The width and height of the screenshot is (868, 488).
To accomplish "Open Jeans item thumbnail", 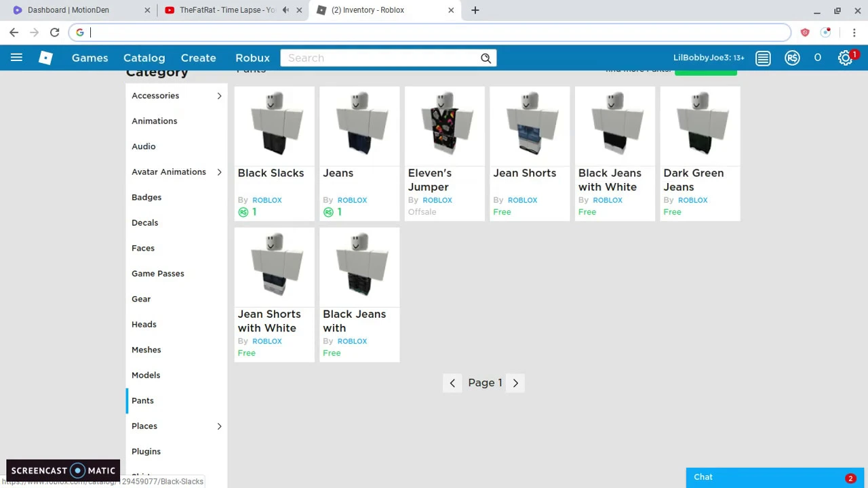I will click(359, 125).
